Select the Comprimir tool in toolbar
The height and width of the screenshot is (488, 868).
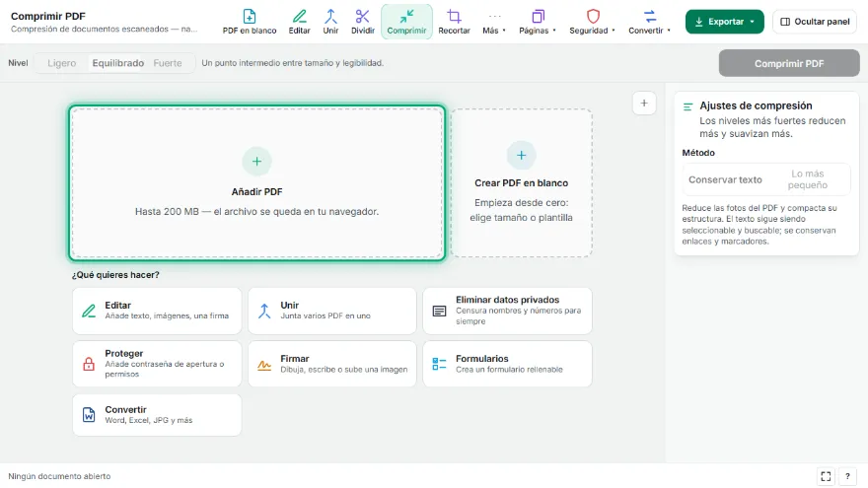point(406,22)
